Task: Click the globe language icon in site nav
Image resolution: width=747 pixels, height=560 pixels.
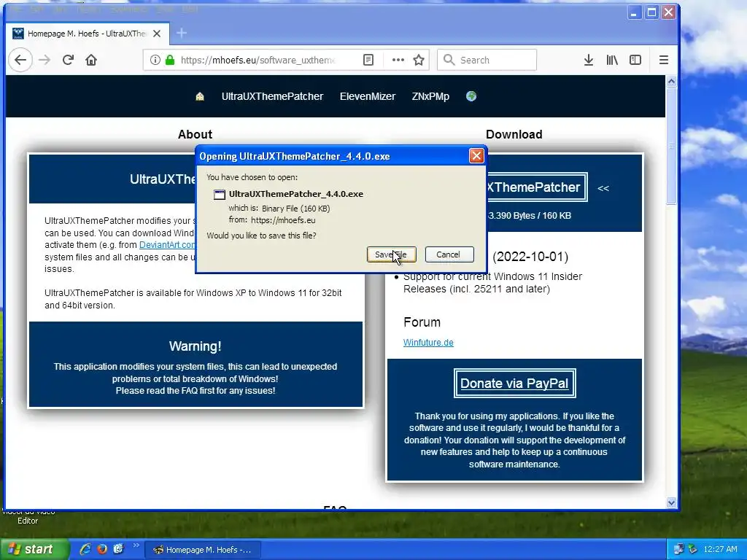Action: click(471, 96)
